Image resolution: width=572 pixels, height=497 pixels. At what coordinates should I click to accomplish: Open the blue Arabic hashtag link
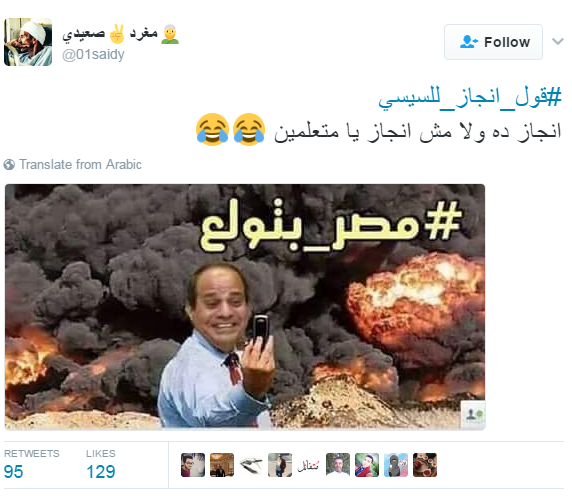pos(470,98)
